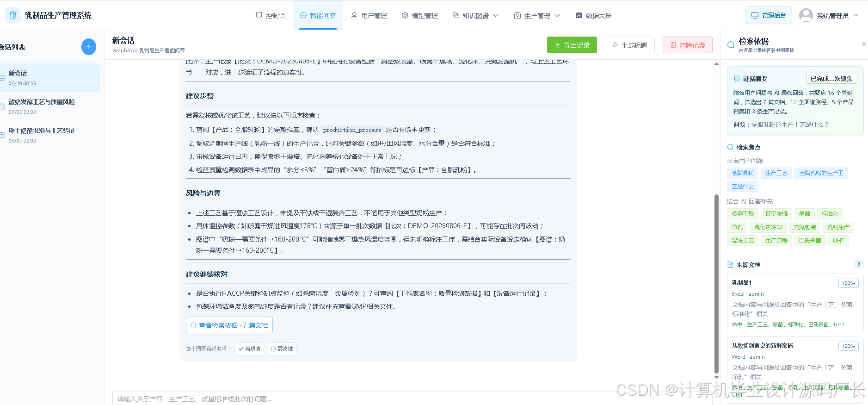Select the 杀菌 green tag
The width and height of the screenshot is (868, 405).
pos(805,214)
